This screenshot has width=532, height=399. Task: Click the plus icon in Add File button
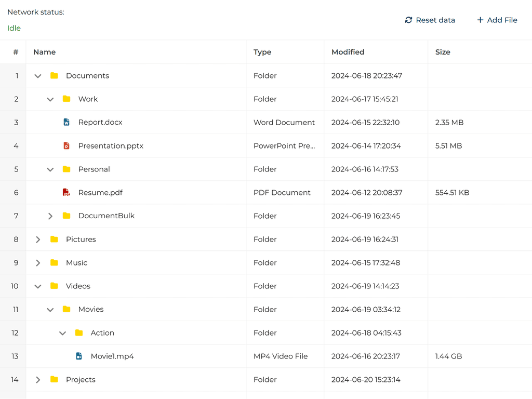point(479,20)
